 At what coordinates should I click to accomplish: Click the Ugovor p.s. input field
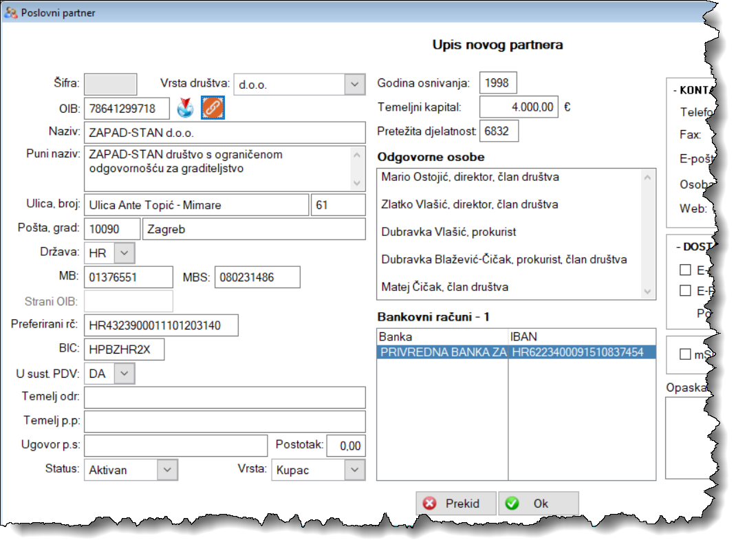coord(176,446)
